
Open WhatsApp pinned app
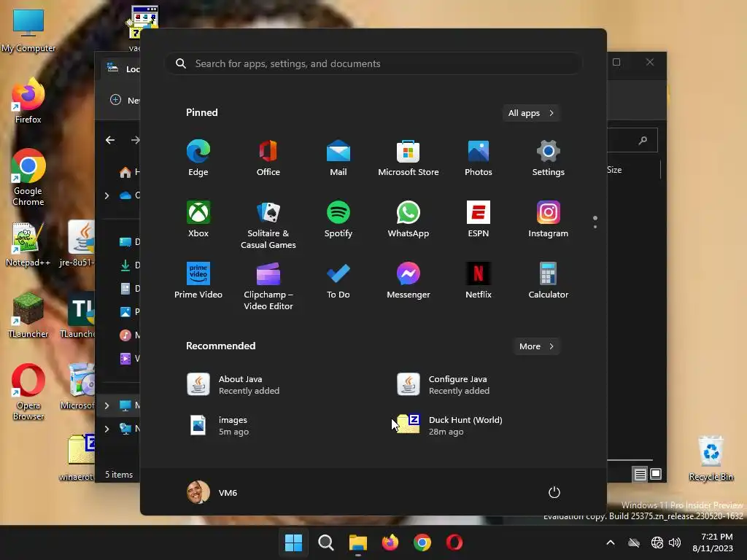click(x=409, y=219)
